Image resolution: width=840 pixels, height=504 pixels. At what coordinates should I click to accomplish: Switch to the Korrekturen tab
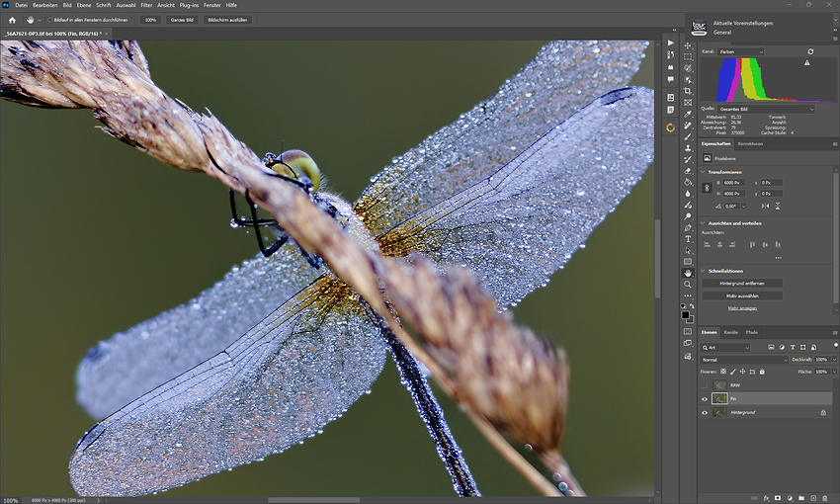(750, 144)
